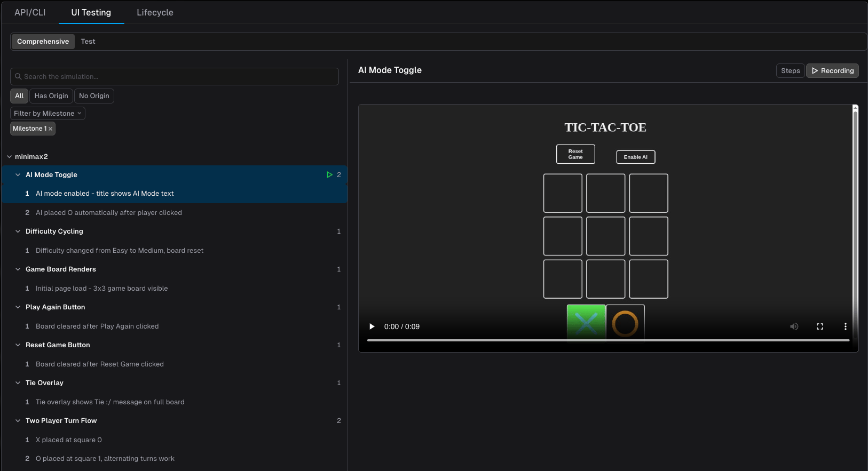Click the recording panel vertical scrollbar

855,224
